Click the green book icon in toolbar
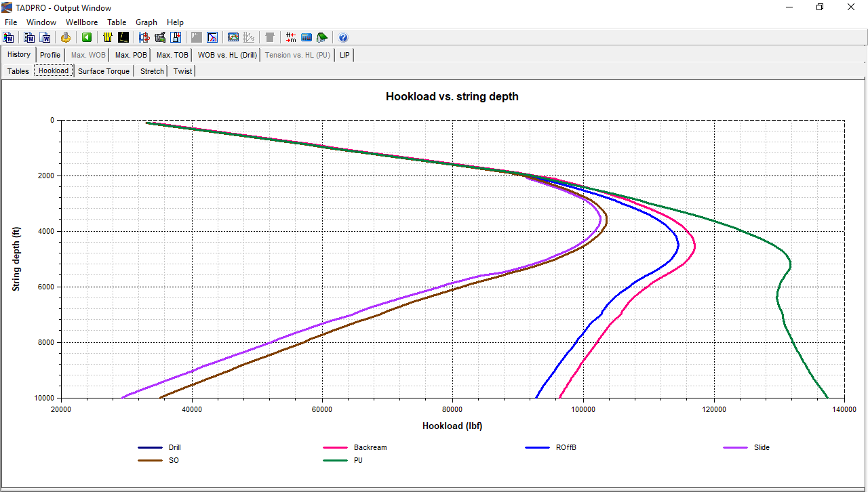The image size is (868, 492). (x=322, y=37)
